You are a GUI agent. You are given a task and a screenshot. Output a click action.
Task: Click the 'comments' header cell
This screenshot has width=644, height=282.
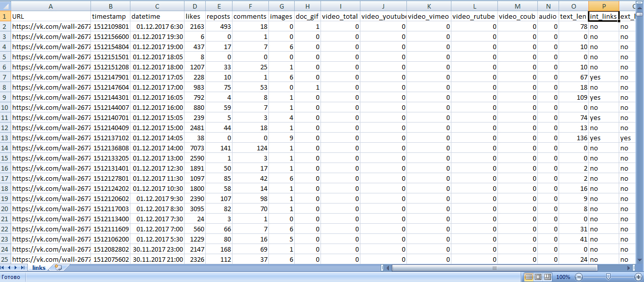[x=251, y=16]
